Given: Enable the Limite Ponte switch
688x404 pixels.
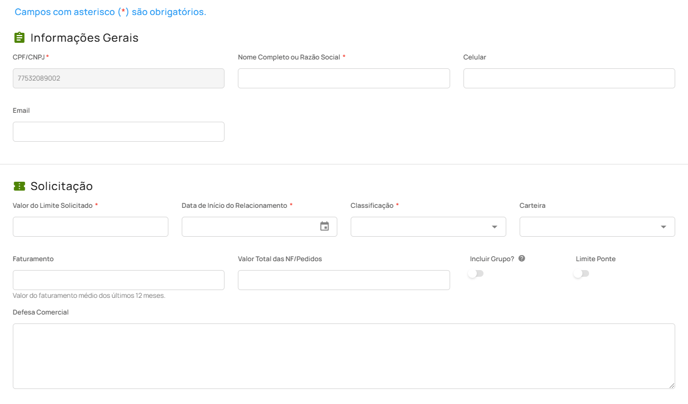Looking at the screenshot, I should coord(581,274).
